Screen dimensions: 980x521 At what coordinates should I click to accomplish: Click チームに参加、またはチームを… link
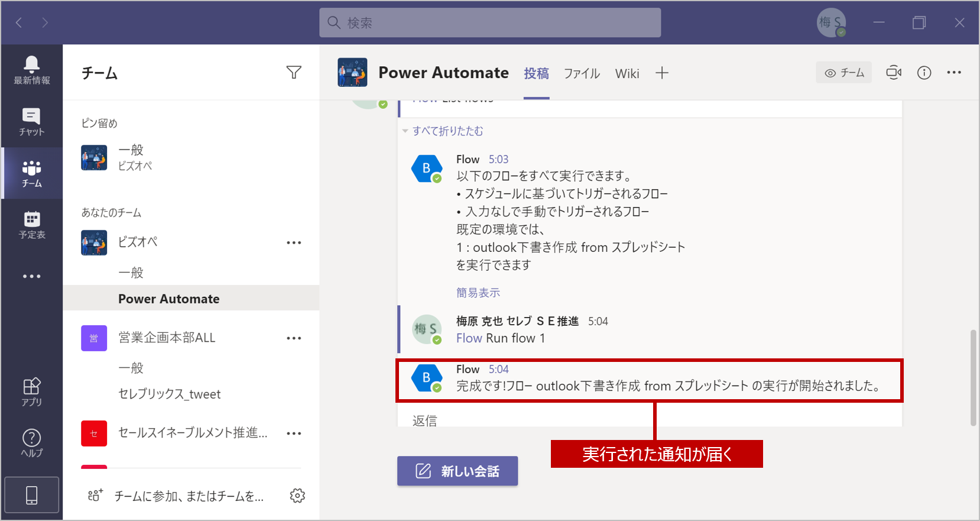[x=189, y=496]
